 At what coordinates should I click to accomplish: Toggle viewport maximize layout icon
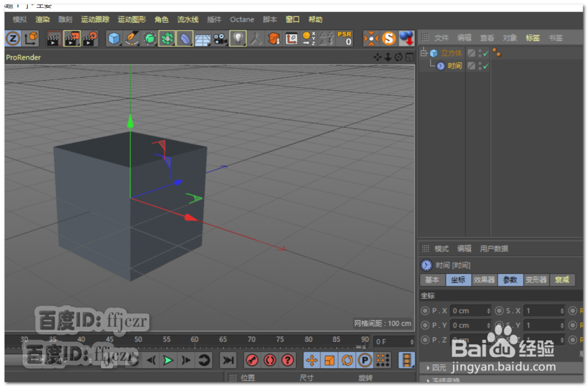[x=409, y=57]
